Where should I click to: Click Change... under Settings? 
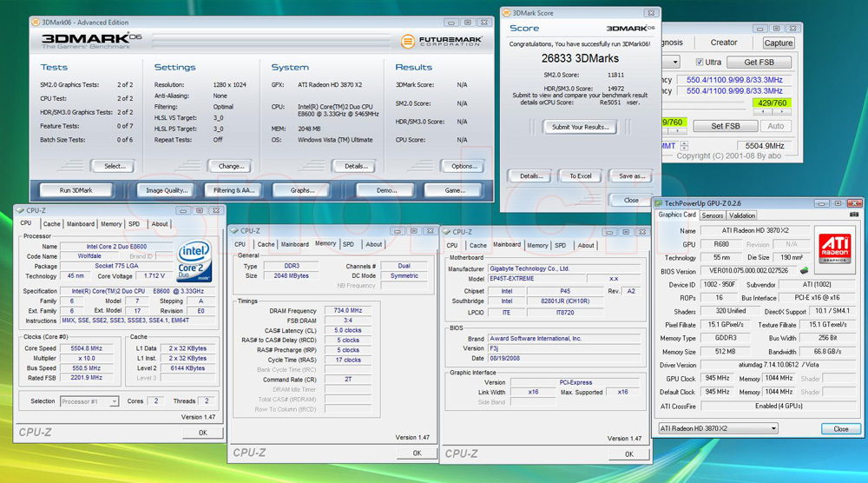(x=231, y=166)
